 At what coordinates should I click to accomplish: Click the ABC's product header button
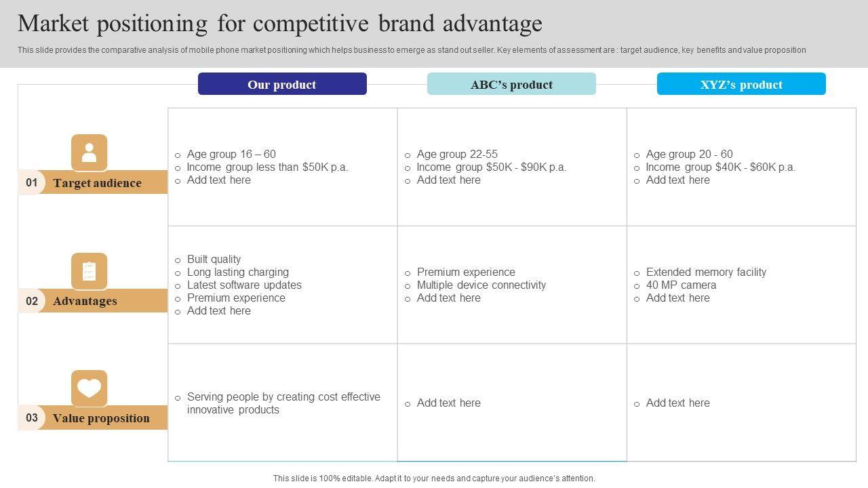click(x=511, y=85)
